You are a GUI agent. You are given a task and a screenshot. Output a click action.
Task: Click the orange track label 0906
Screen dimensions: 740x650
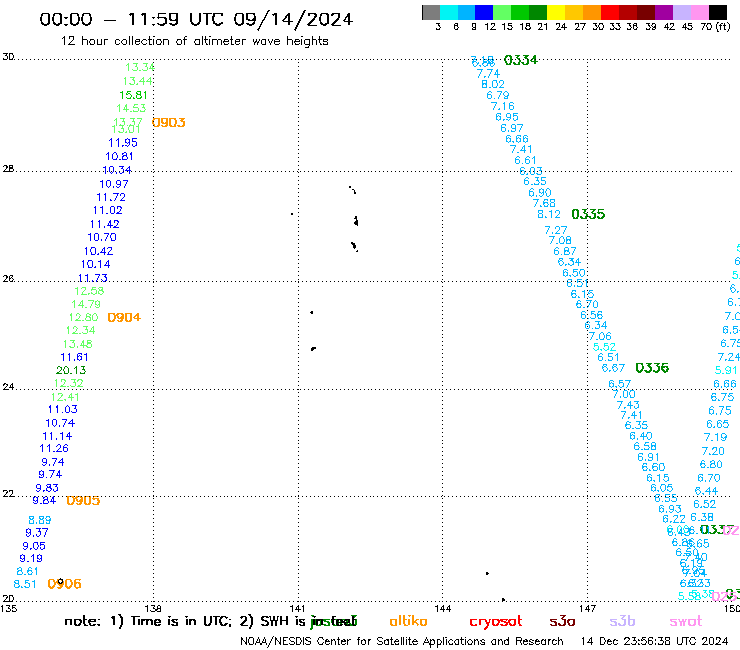[x=65, y=584]
